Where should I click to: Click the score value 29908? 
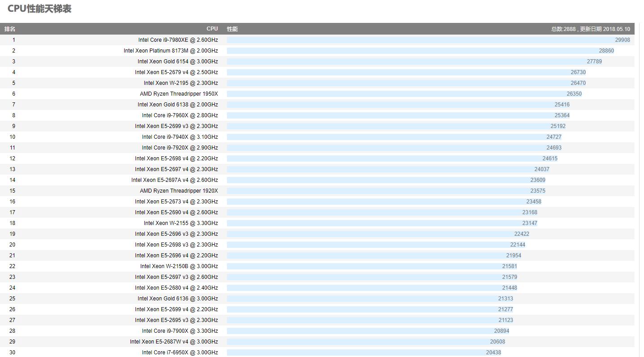(622, 40)
